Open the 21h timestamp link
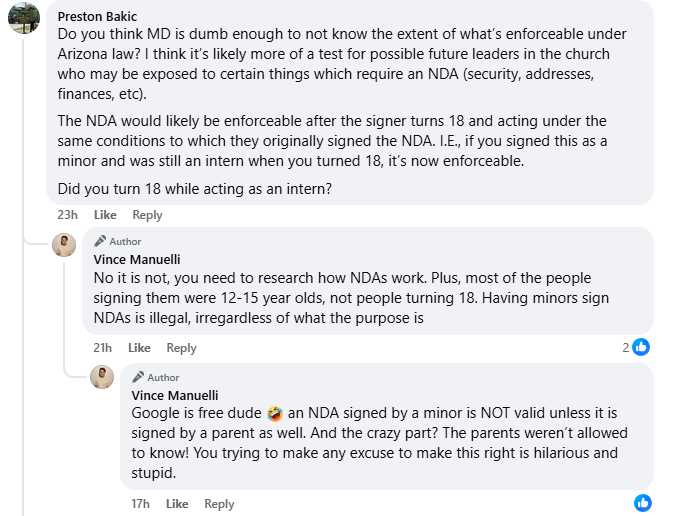677x516 pixels. 102,348
